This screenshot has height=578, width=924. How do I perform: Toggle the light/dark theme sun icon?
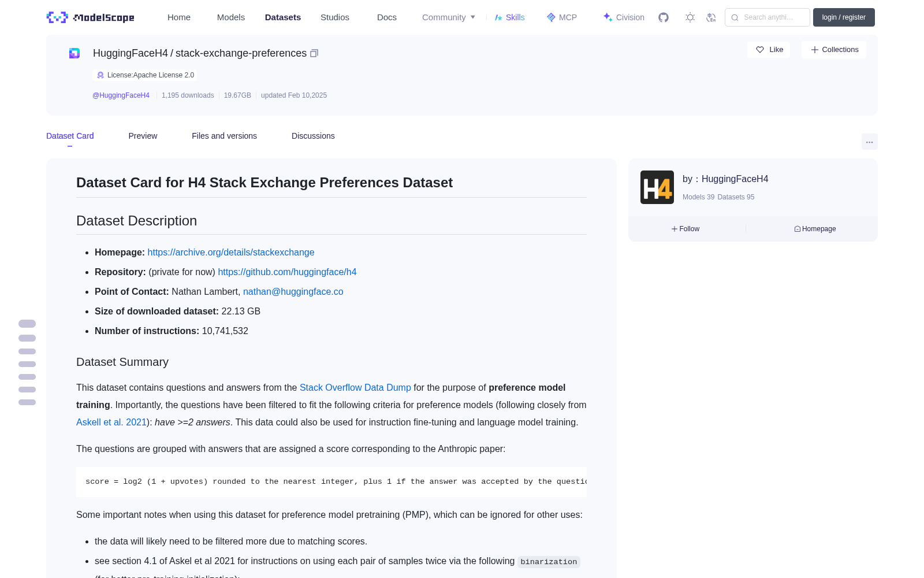(x=690, y=17)
